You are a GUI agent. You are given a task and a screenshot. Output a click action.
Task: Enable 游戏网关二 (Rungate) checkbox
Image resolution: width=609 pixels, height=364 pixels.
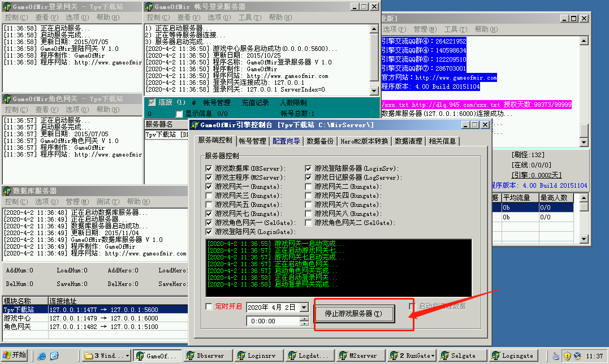click(x=308, y=187)
